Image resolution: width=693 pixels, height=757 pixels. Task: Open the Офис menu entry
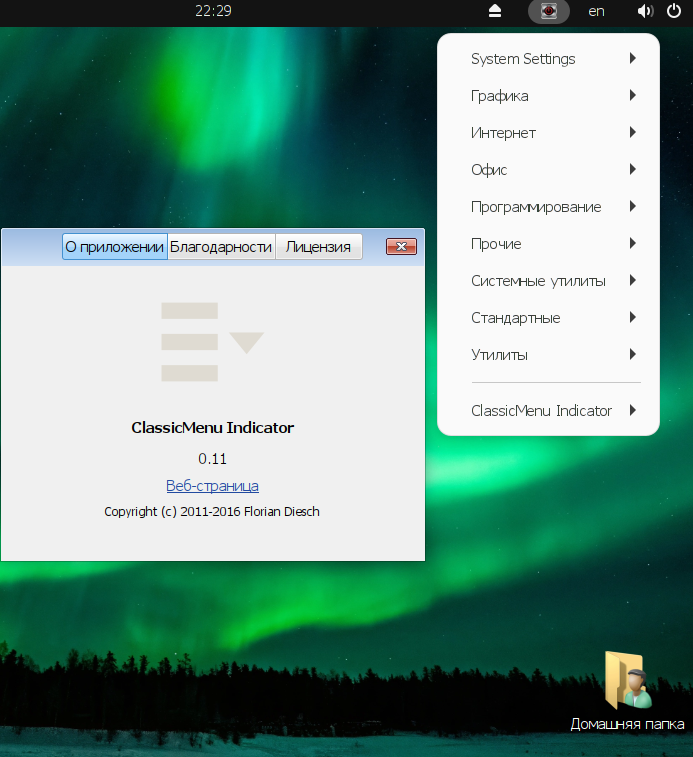pyautogui.click(x=548, y=169)
